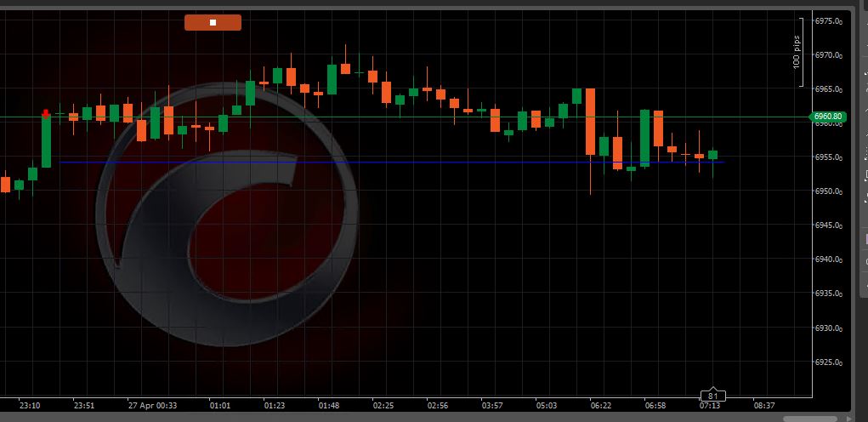The width and height of the screenshot is (868, 422).
Task: Click the 01:48 time axis label
Action: [x=329, y=406]
